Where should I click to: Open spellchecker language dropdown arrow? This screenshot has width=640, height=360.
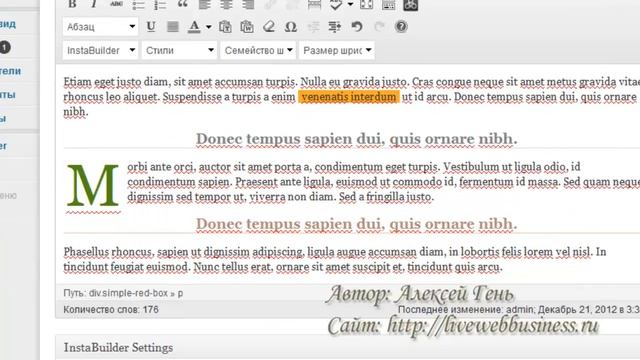tap(350, 4)
